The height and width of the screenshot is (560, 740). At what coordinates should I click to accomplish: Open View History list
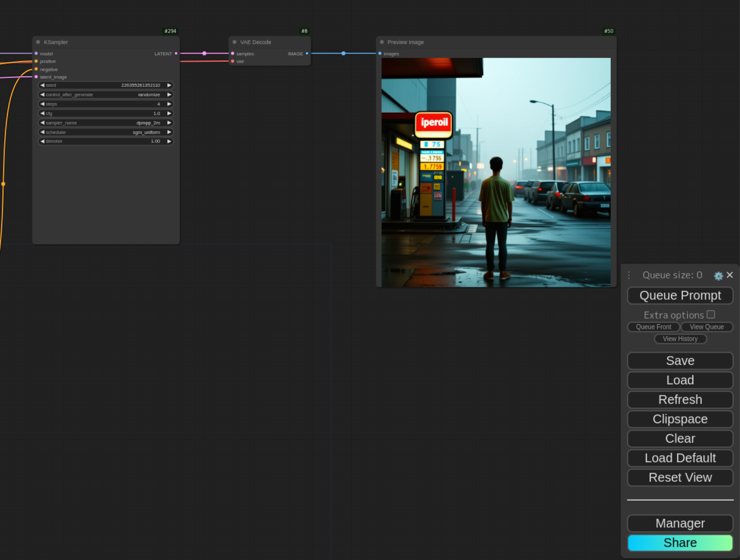pyautogui.click(x=680, y=339)
